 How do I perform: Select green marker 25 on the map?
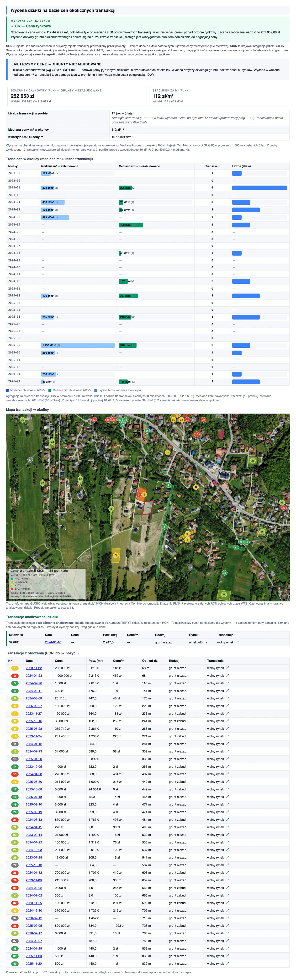224,594
